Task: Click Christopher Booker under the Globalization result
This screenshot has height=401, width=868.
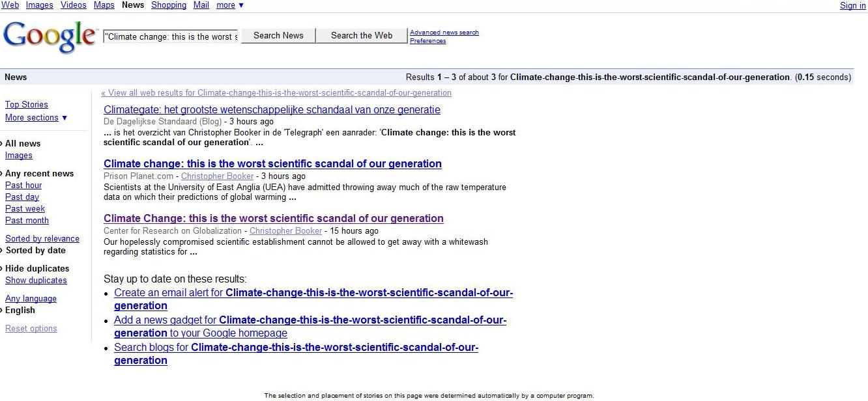Action: pyautogui.click(x=285, y=231)
